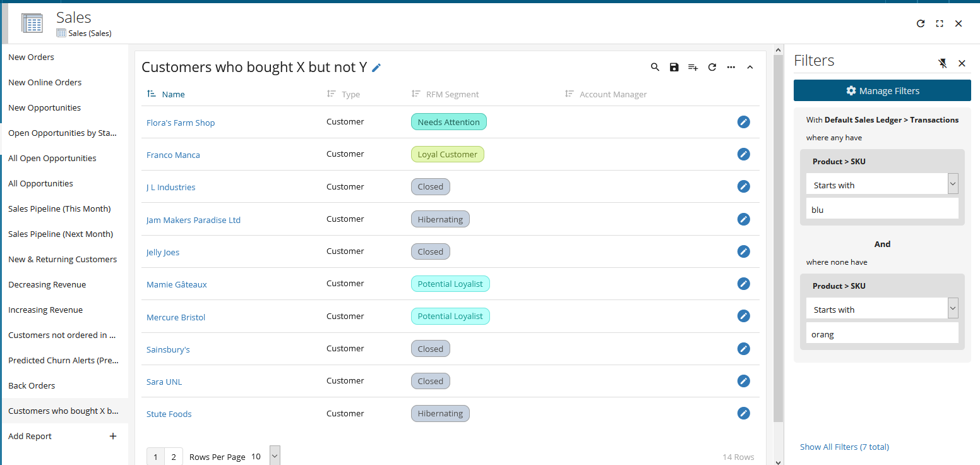This screenshot has height=465, width=980.
Task: Open the Rows Per Page dropdown
Action: coord(274,455)
